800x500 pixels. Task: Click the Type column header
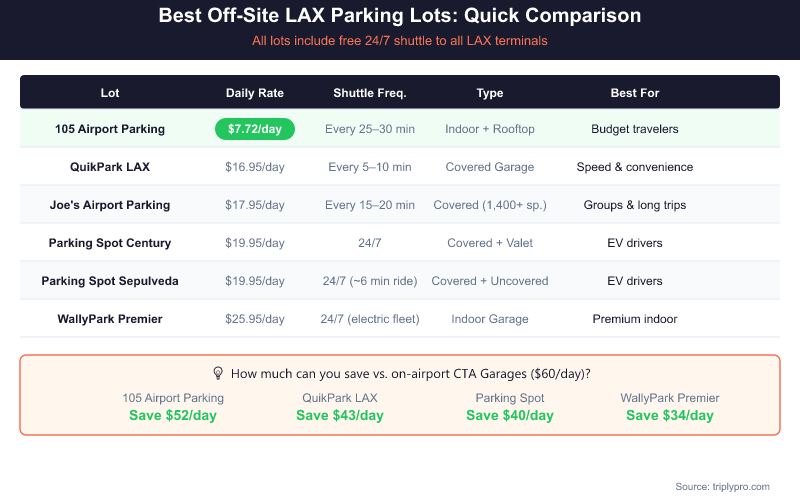(490, 93)
